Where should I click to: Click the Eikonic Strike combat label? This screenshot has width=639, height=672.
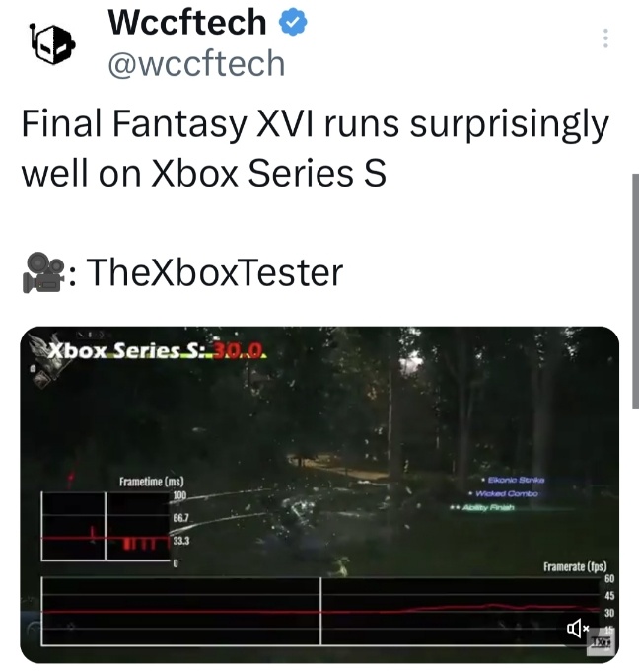(513, 480)
